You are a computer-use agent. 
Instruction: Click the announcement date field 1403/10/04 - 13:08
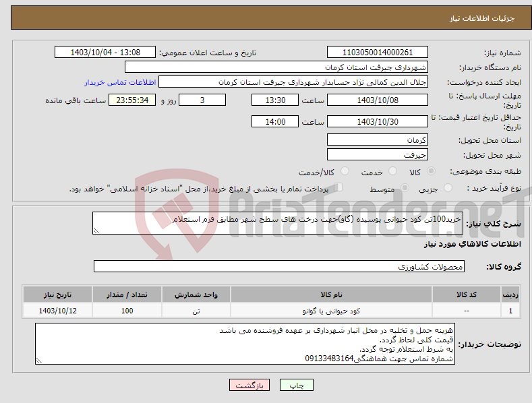pyautogui.click(x=105, y=53)
